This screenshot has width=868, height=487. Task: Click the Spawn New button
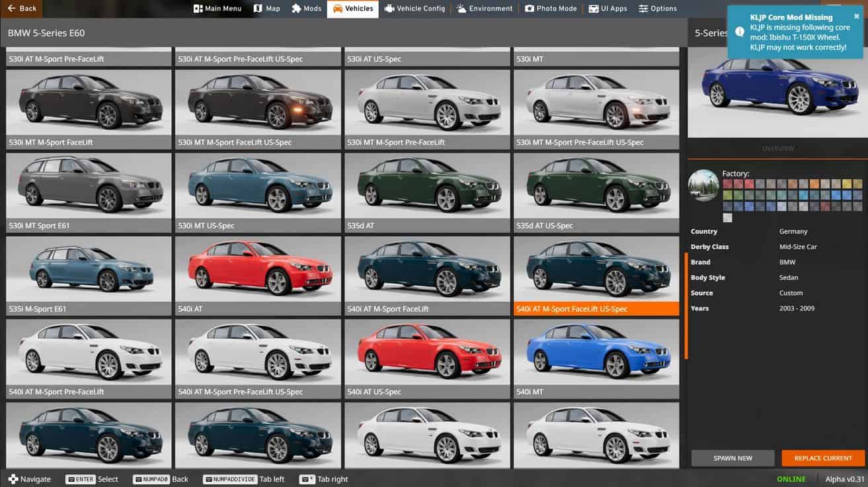pos(732,458)
